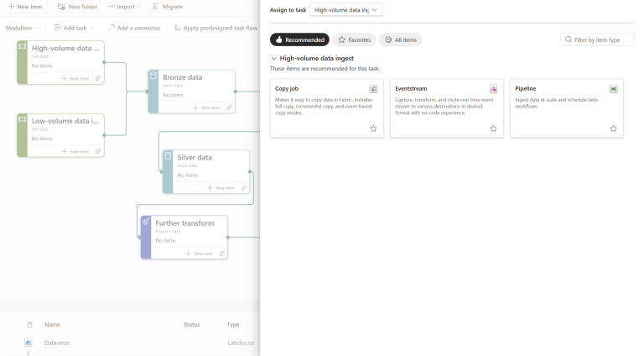Select the Silver data task title
The width and height of the screenshot is (644, 356).
195,158
